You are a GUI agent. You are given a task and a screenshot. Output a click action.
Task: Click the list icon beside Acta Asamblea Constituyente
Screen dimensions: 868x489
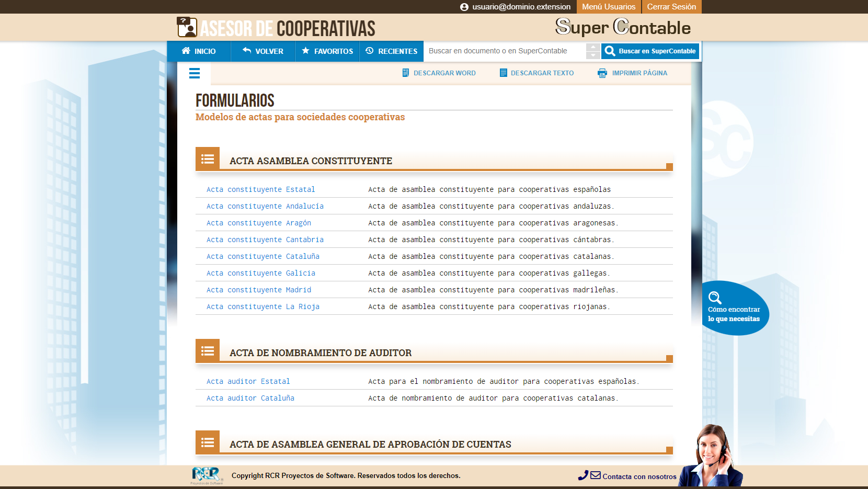tap(208, 159)
